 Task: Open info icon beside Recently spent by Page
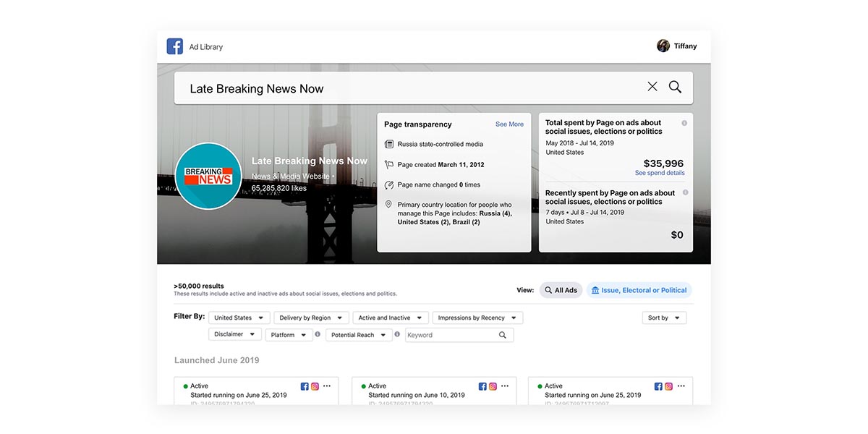point(685,192)
